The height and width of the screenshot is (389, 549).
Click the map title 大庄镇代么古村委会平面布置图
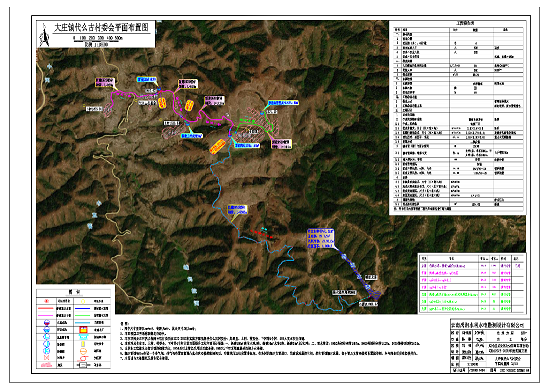(x=101, y=27)
